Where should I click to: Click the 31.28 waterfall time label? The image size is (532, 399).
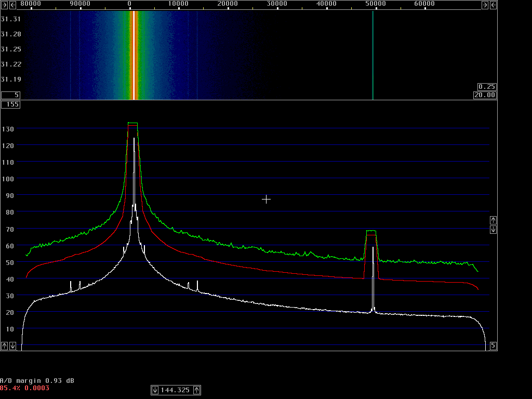(x=11, y=34)
